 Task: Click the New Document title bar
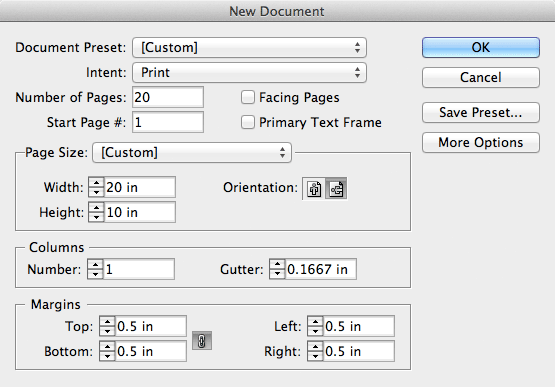click(x=277, y=11)
